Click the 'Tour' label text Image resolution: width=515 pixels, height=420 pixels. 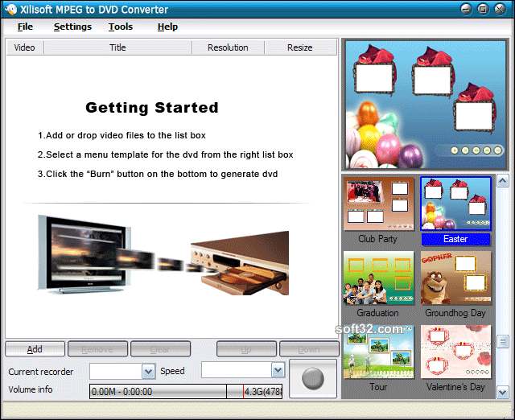(x=378, y=387)
